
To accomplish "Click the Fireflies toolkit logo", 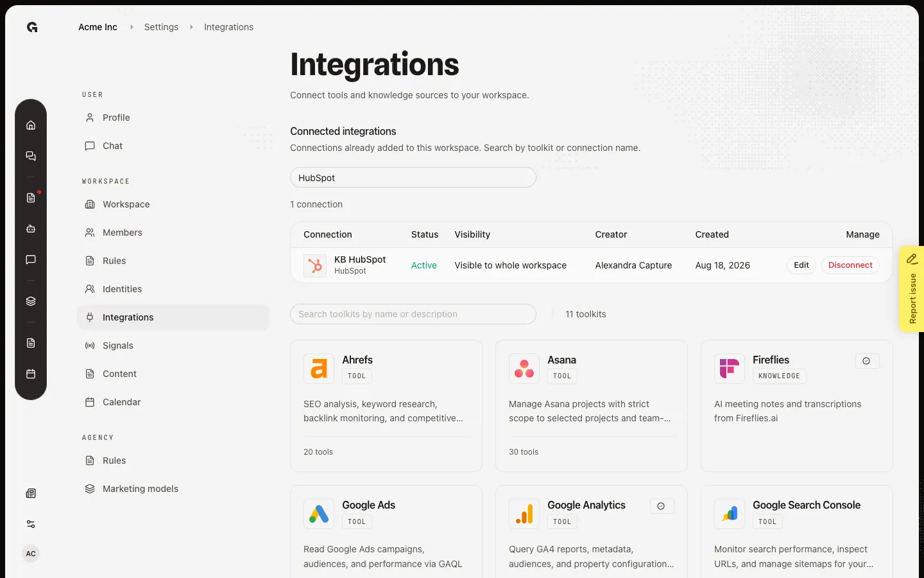I will (730, 369).
